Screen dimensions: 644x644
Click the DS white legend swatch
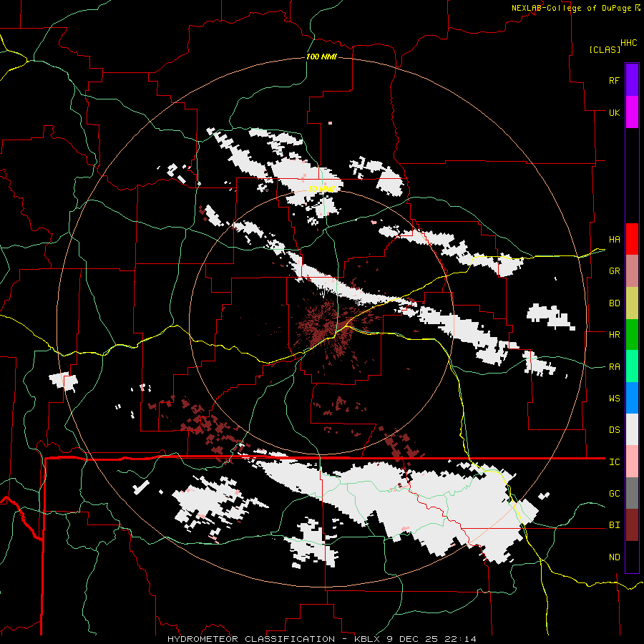tap(632, 430)
